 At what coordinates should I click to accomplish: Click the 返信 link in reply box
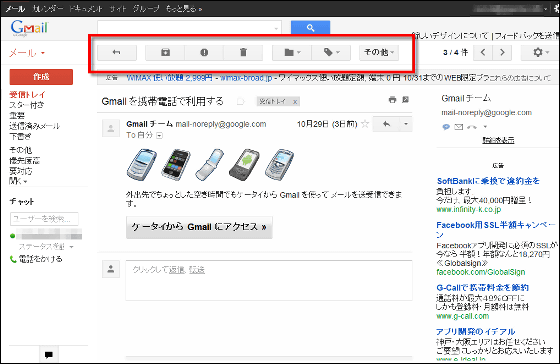(x=177, y=270)
